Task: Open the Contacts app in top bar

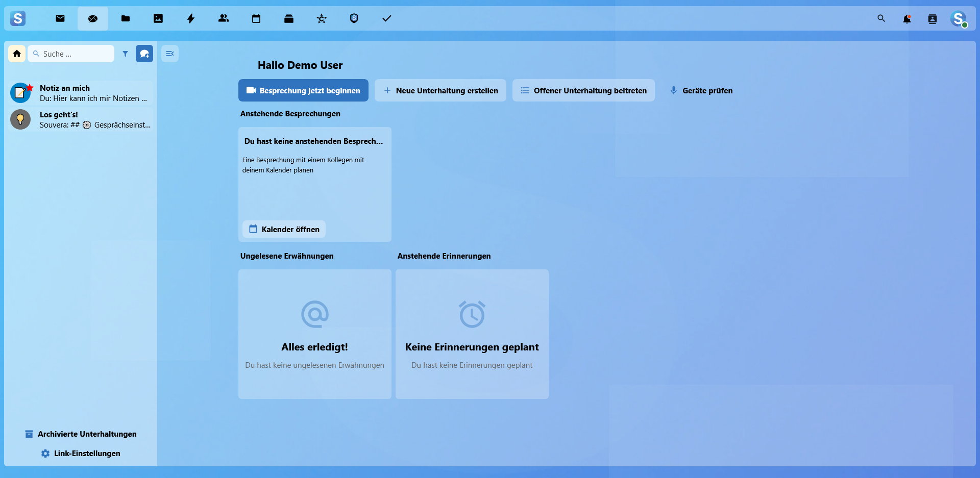Action: click(x=224, y=18)
